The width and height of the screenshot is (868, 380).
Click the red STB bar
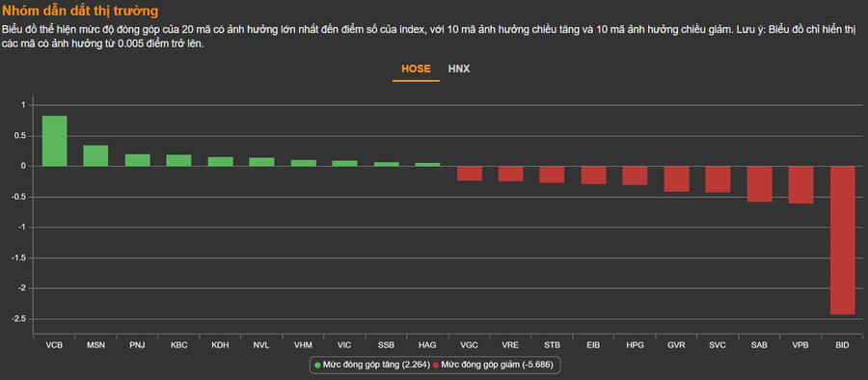[x=552, y=175]
